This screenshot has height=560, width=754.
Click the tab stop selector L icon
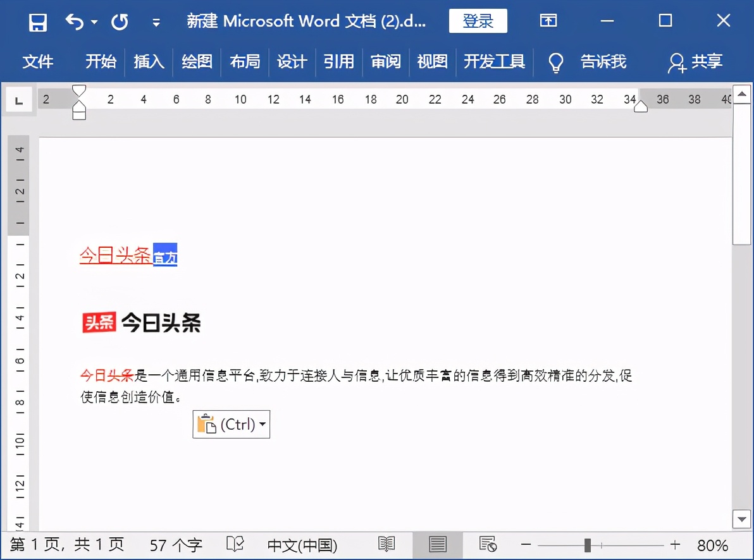[19, 100]
